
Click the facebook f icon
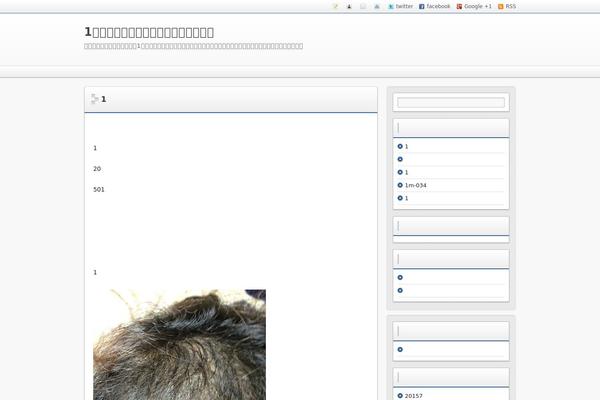[421, 7]
